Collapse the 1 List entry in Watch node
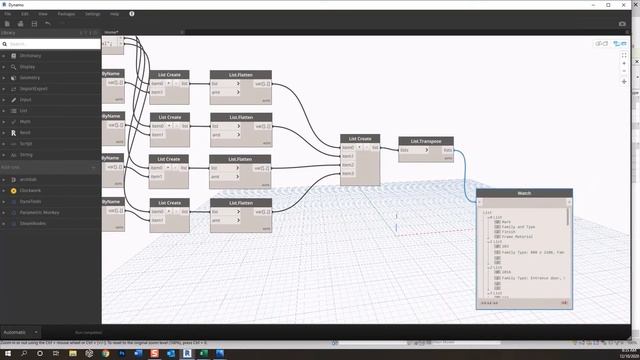The image size is (640, 360). [489, 242]
